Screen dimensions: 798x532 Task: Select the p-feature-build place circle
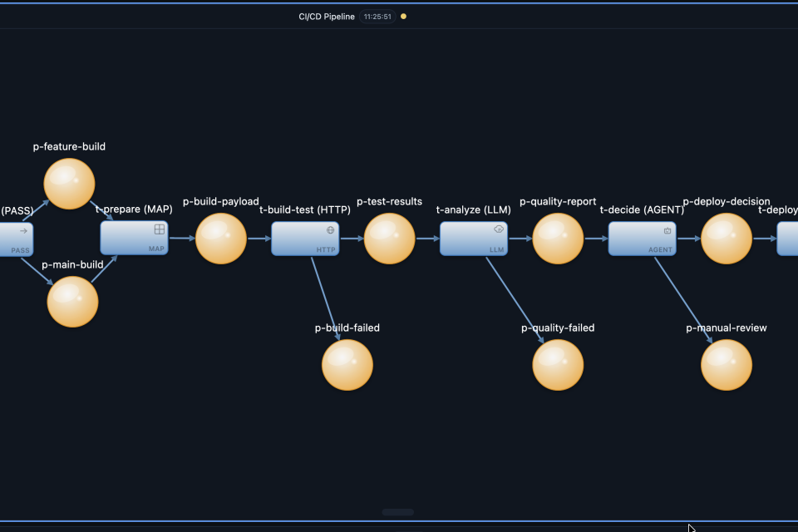point(69,184)
